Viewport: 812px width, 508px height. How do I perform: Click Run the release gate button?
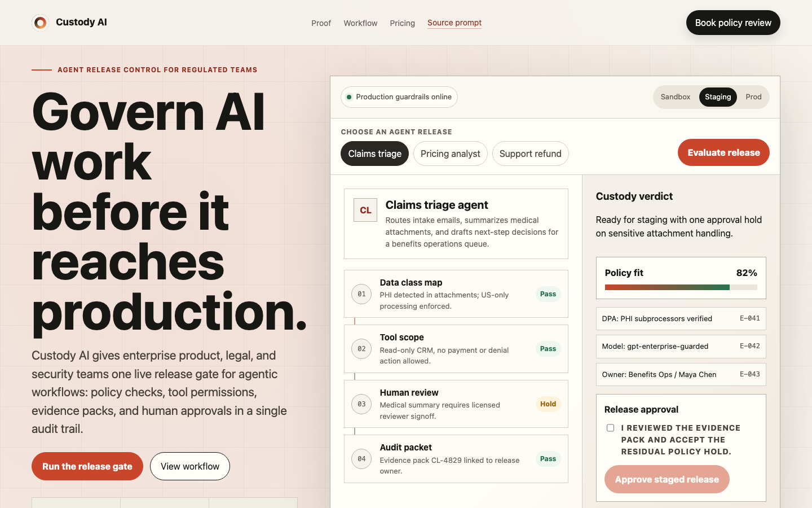point(87,466)
